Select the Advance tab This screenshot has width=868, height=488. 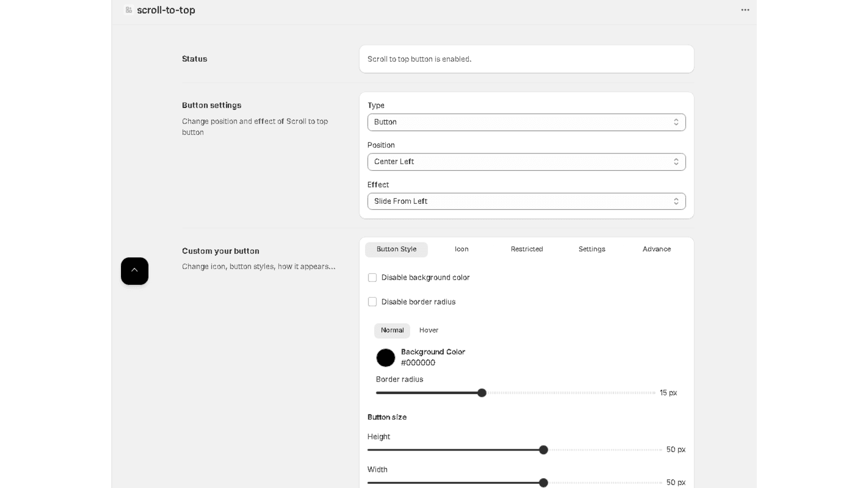click(656, 249)
